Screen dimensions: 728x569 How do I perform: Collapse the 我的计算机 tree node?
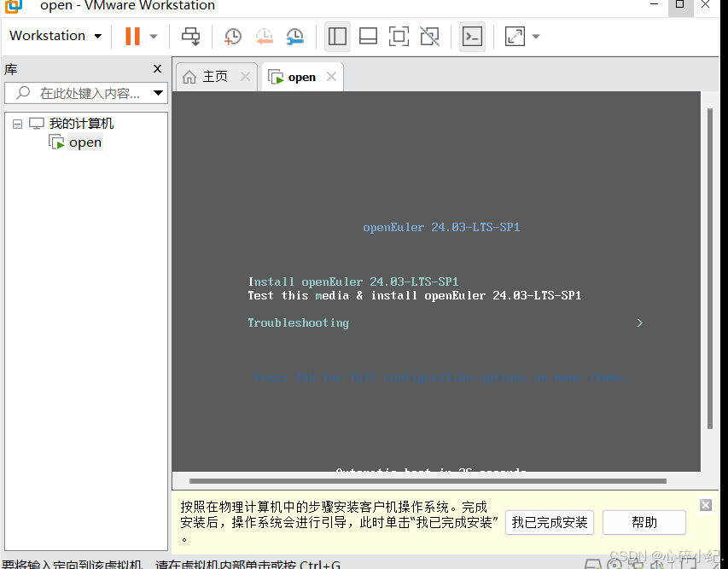(17, 123)
